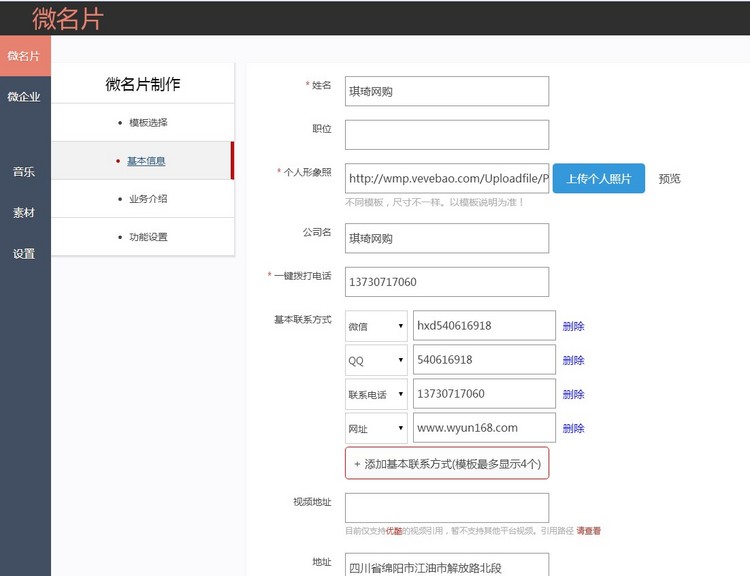Screen dimensions: 750x576
Task: Open the 微信 contact type dropdown
Action: coord(376,326)
